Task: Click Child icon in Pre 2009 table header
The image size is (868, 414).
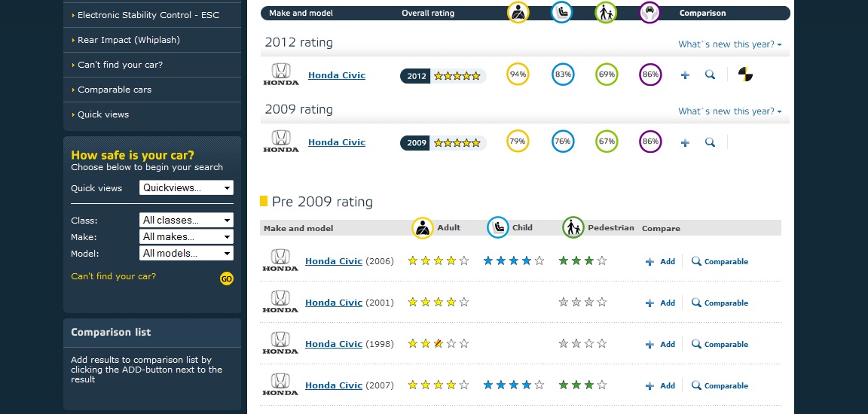Action: 497,227
